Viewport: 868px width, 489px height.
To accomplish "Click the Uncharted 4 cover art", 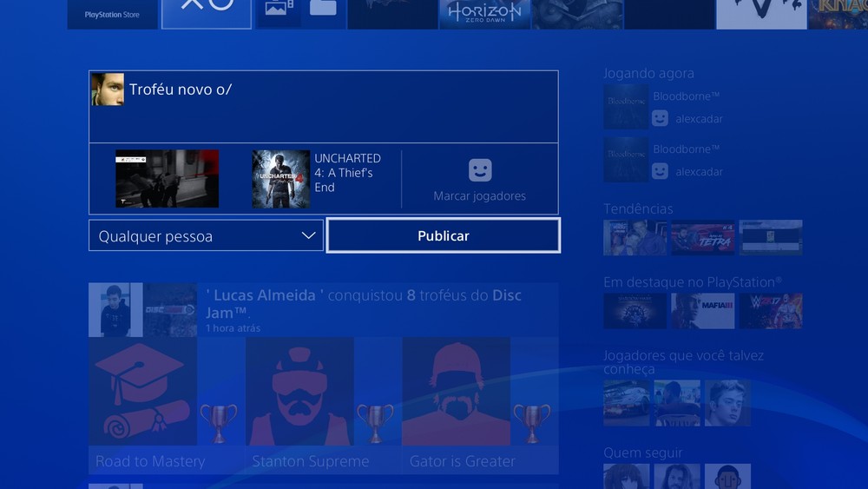I will tap(281, 178).
